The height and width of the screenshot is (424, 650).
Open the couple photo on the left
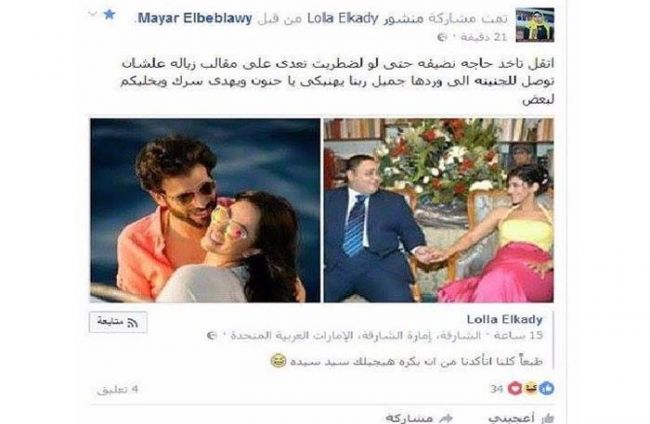pos(205,210)
